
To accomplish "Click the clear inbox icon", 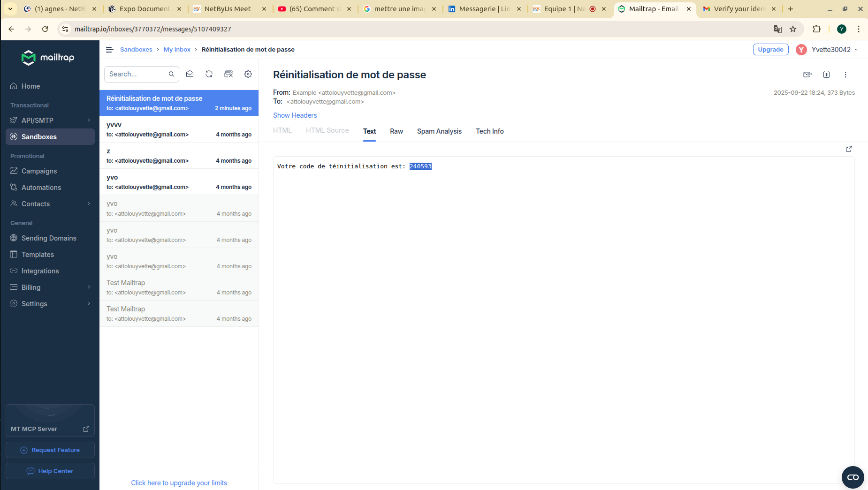I will tap(228, 74).
